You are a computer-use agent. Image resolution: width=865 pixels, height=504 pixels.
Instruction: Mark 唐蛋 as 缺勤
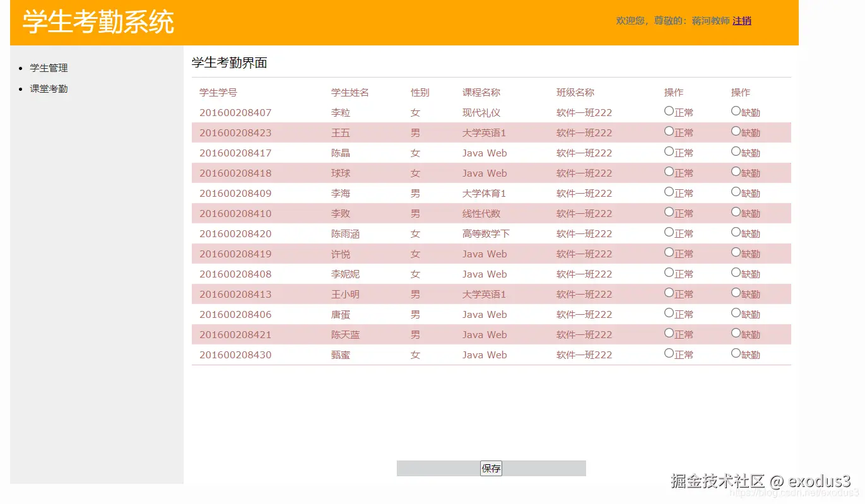pyautogui.click(x=736, y=313)
